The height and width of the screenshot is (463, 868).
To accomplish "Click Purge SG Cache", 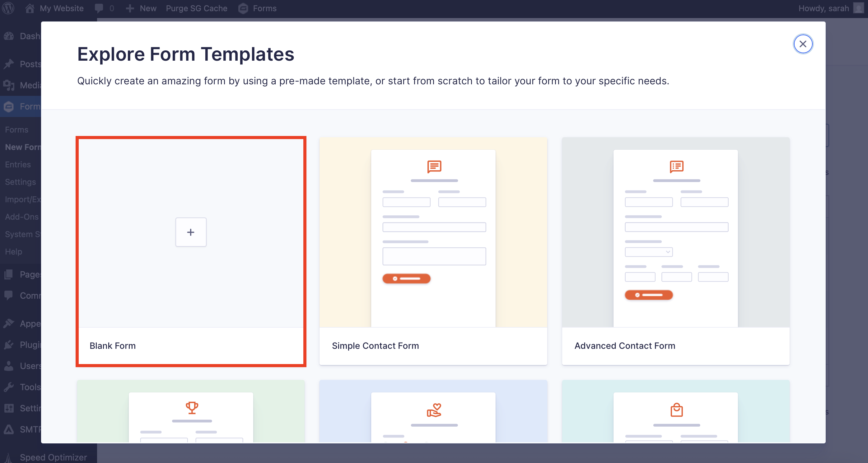I will click(196, 8).
